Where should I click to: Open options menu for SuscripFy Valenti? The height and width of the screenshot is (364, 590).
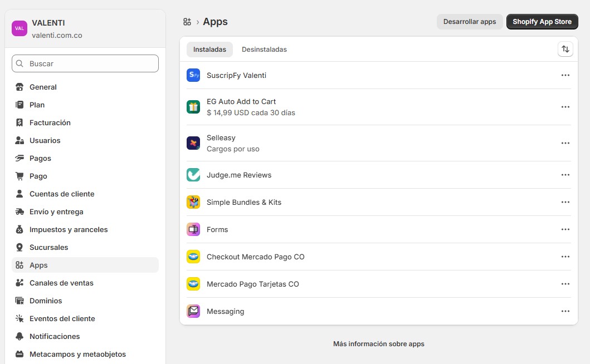click(x=565, y=75)
